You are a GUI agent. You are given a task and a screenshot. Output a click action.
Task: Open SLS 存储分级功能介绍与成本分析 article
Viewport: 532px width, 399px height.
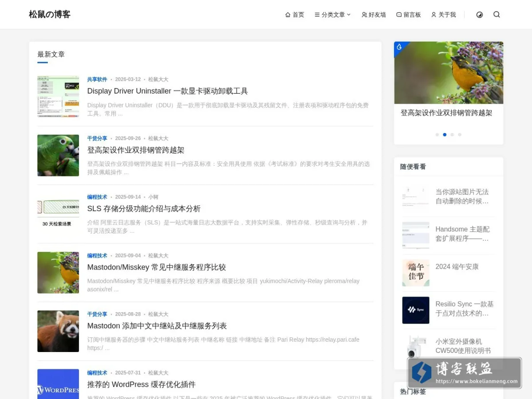click(x=144, y=208)
